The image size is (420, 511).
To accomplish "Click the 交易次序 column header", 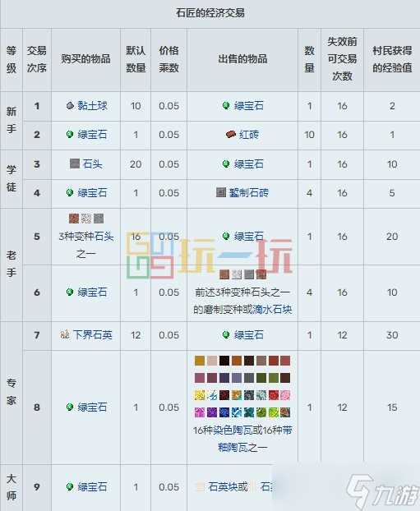I will tap(36, 59).
